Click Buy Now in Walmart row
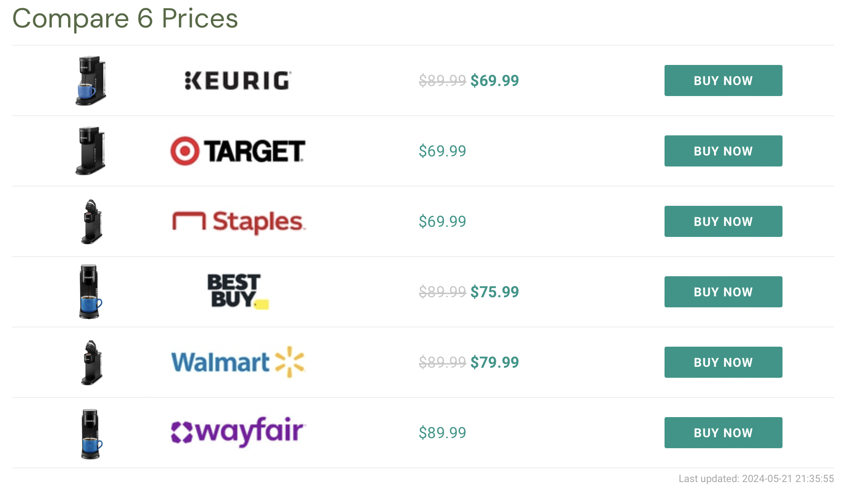Viewport: 847px width, 504px height. [723, 362]
